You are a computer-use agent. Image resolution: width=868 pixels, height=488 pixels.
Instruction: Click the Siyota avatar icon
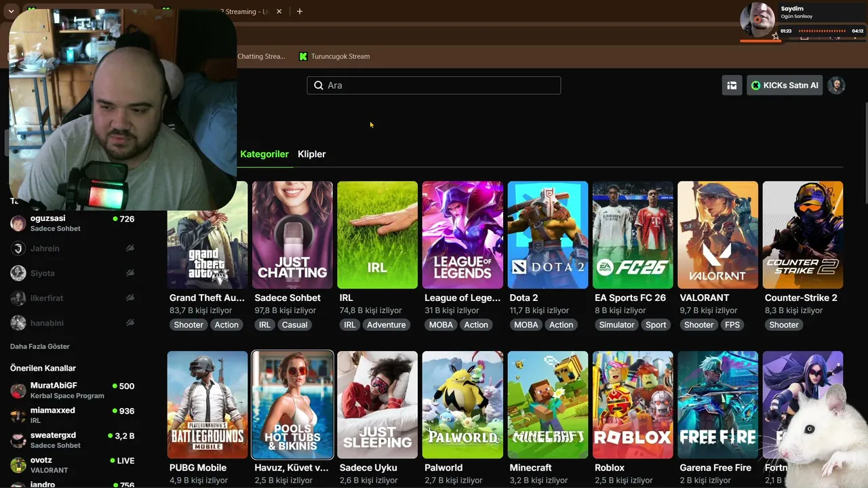[18, 273]
